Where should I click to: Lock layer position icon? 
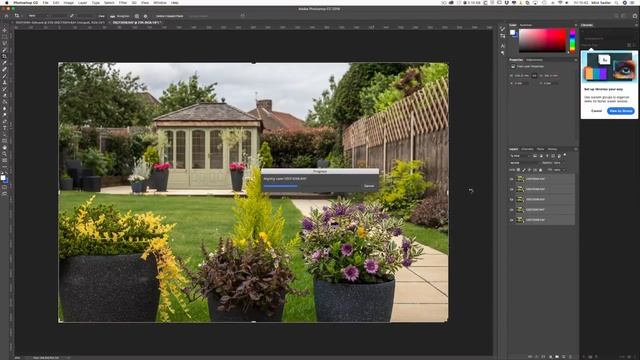pyautogui.click(x=529, y=170)
